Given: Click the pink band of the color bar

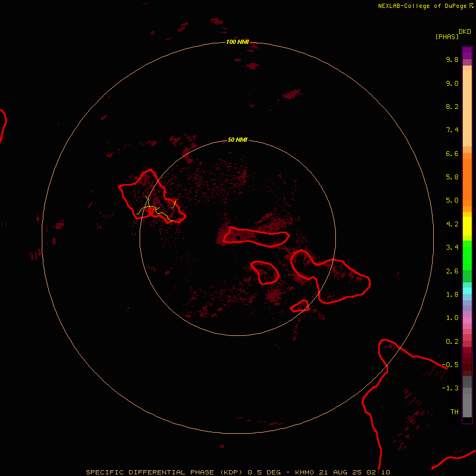Looking at the screenshot, I should [467, 321].
